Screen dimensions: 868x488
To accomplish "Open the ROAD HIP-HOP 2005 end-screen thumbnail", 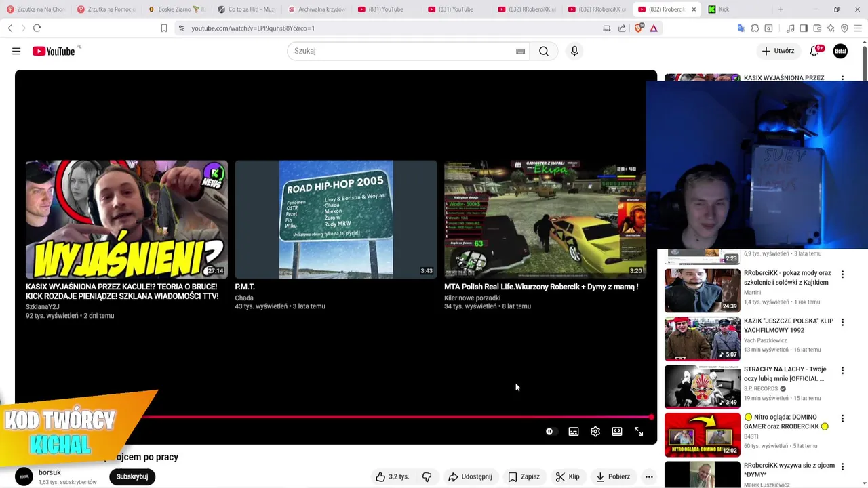I will click(x=336, y=220).
